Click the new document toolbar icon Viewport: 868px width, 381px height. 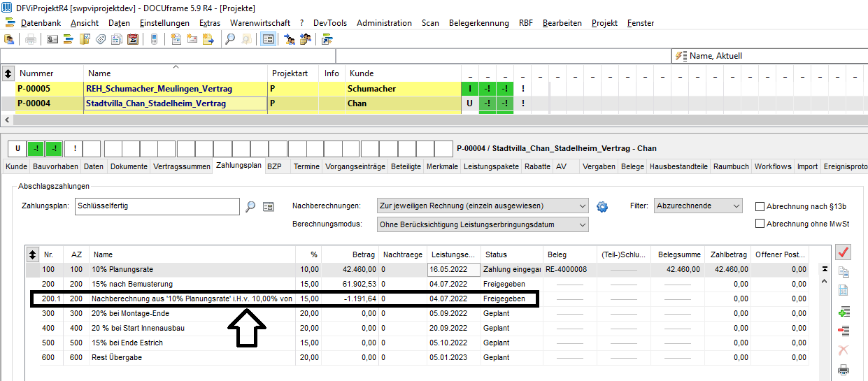[x=176, y=39]
